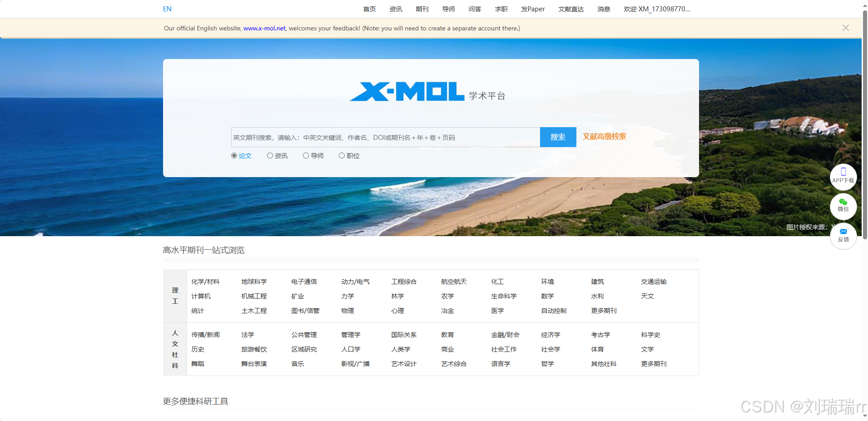Open the www.x-mol.net link
Screen dimensions: 868x421
(264, 28)
